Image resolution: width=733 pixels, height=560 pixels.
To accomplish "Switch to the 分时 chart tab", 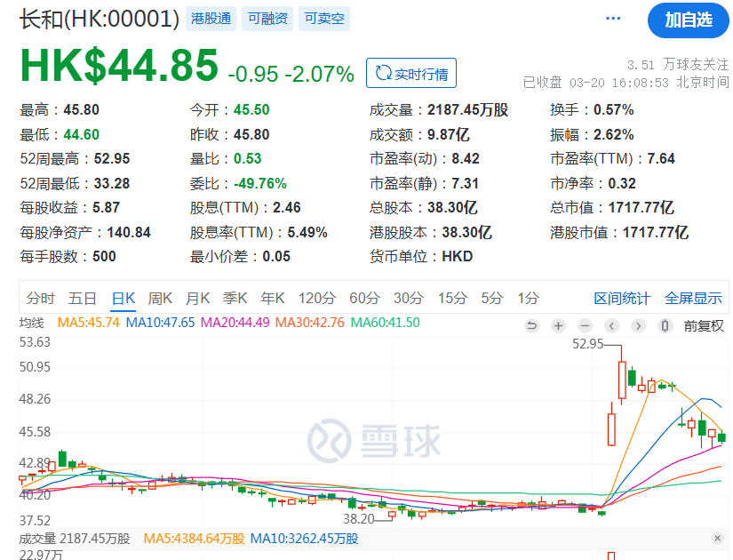I will tap(43, 299).
